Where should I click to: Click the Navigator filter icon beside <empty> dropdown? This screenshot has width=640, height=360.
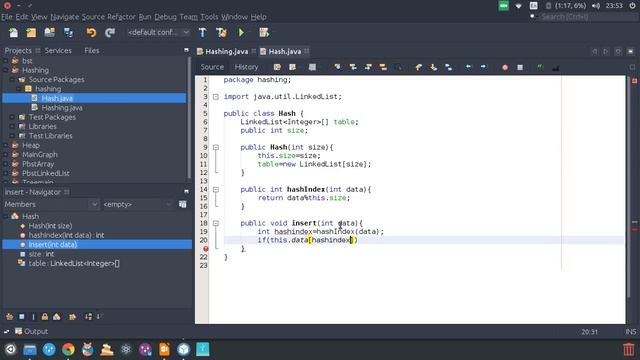click(x=182, y=204)
